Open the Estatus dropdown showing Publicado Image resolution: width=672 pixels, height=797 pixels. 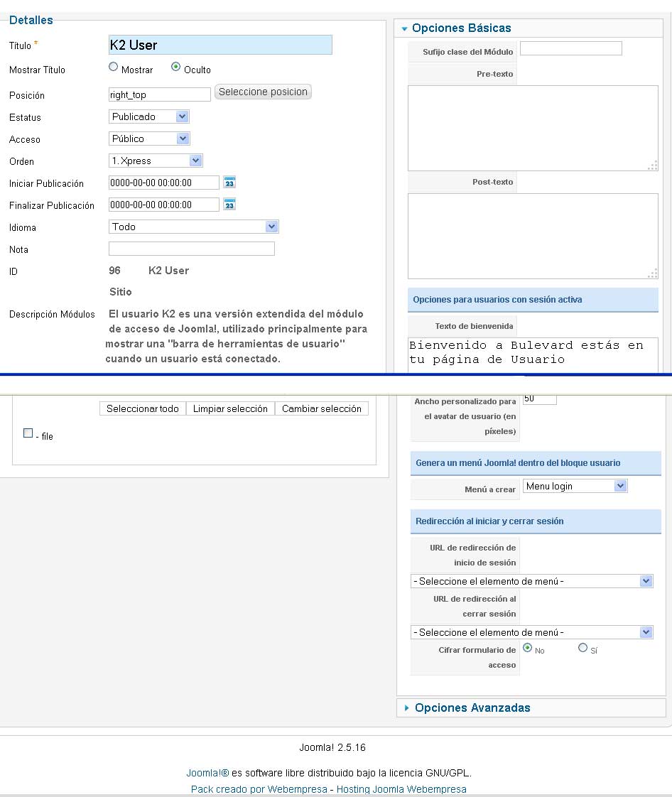(x=149, y=116)
